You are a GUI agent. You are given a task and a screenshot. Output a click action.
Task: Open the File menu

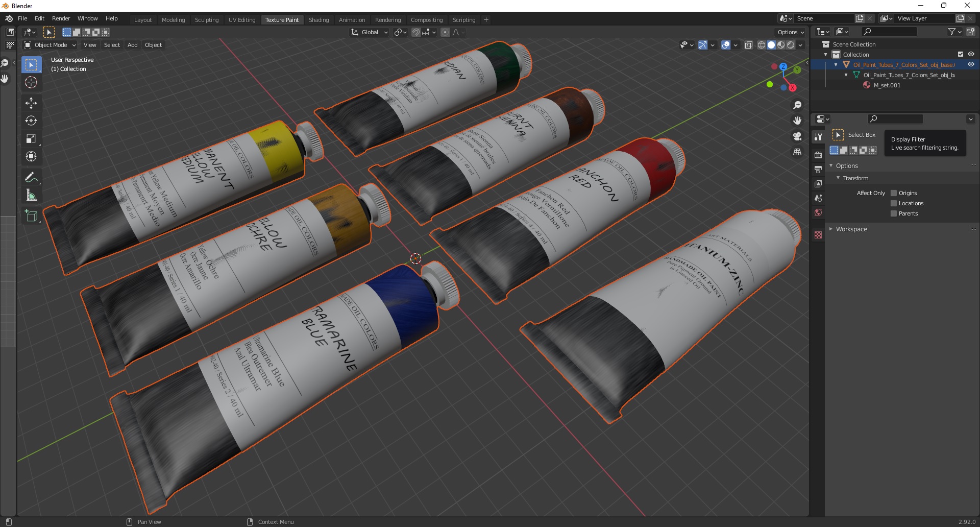pyautogui.click(x=22, y=18)
